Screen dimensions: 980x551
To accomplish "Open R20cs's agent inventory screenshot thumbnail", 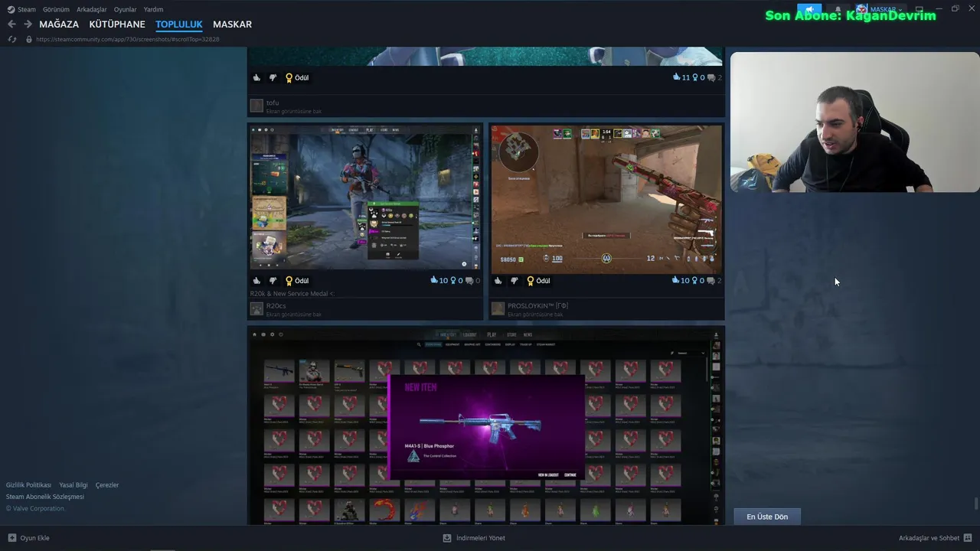I will pos(365,197).
